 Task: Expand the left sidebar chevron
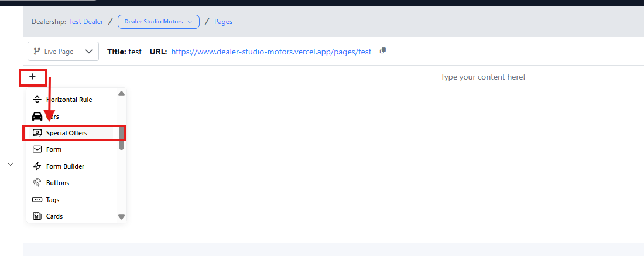pos(10,165)
